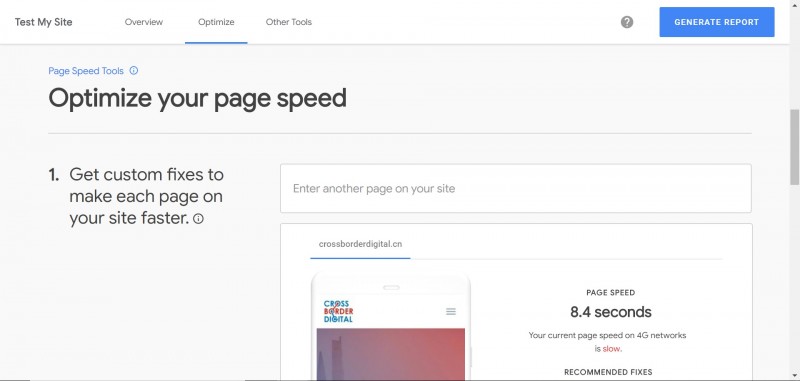Image resolution: width=800 pixels, height=381 pixels.
Task: Open hamburger menu in phone preview
Action: (451, 311)
